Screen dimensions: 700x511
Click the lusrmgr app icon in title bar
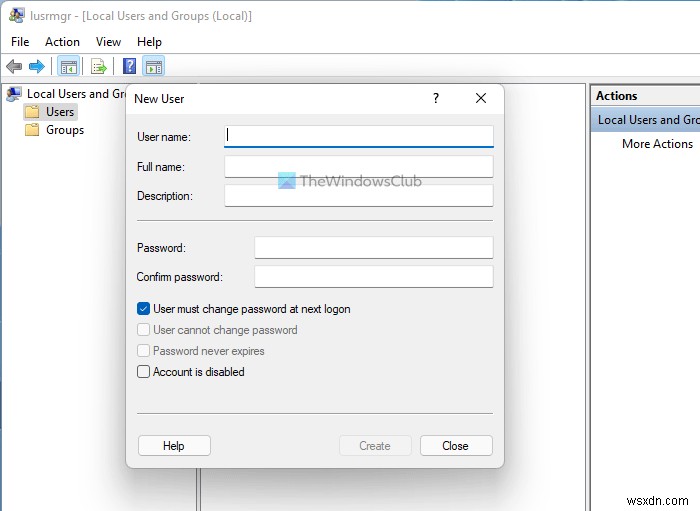click(17, 16)
